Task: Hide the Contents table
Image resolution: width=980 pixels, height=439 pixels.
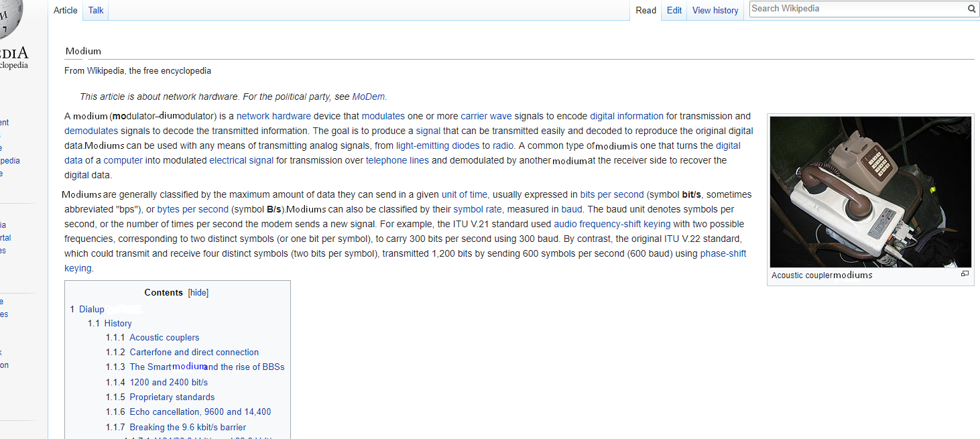Action: pos(198,293)
